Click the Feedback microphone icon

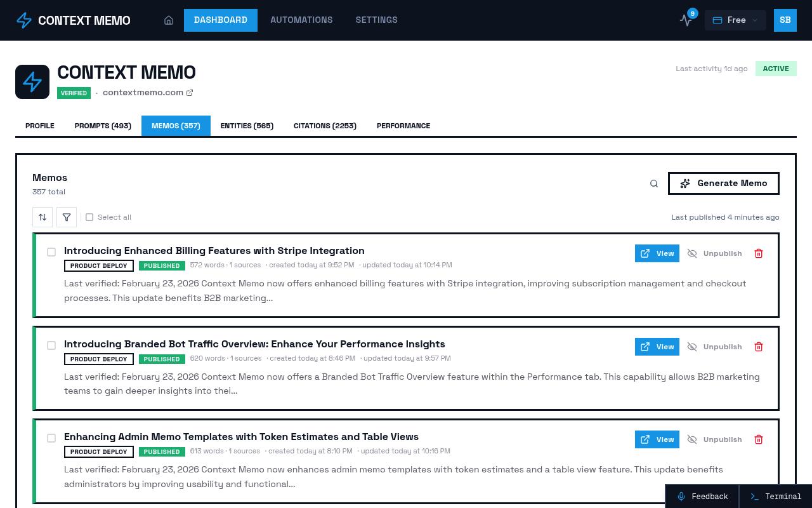tap(681, 496)
